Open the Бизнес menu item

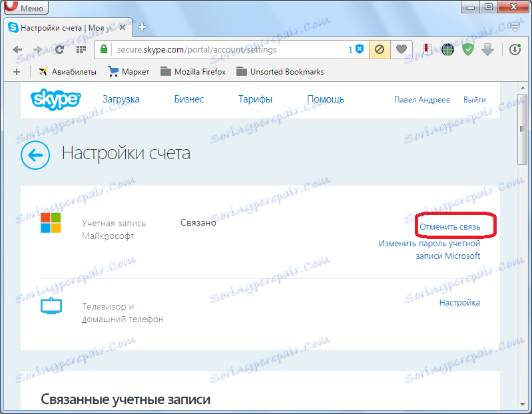[x=189, y=99]
